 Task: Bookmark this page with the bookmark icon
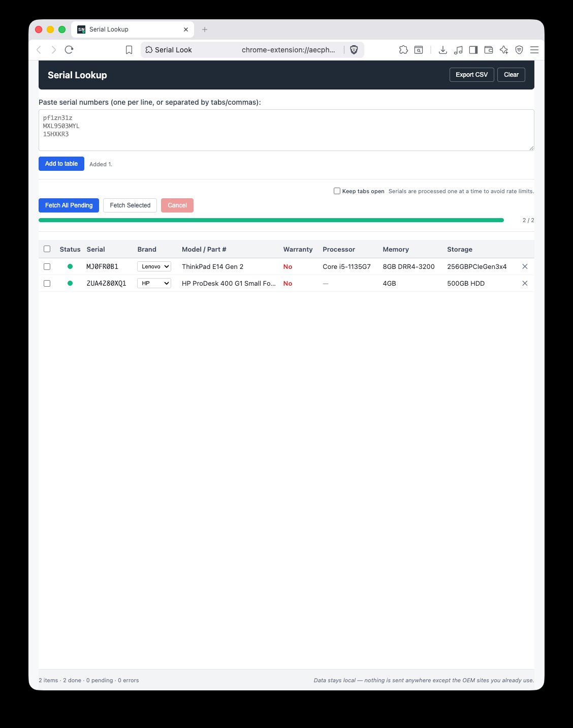click(x=129, y=50)
